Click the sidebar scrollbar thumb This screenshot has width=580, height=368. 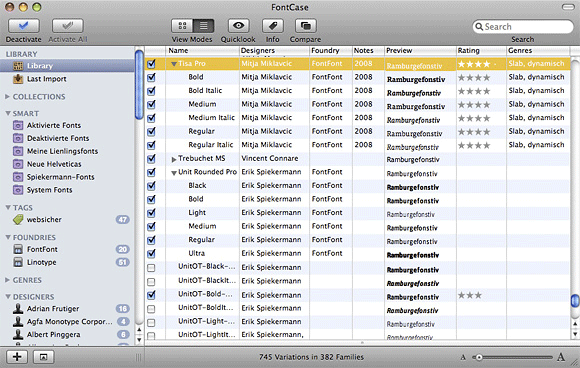[x=139, y=85]
